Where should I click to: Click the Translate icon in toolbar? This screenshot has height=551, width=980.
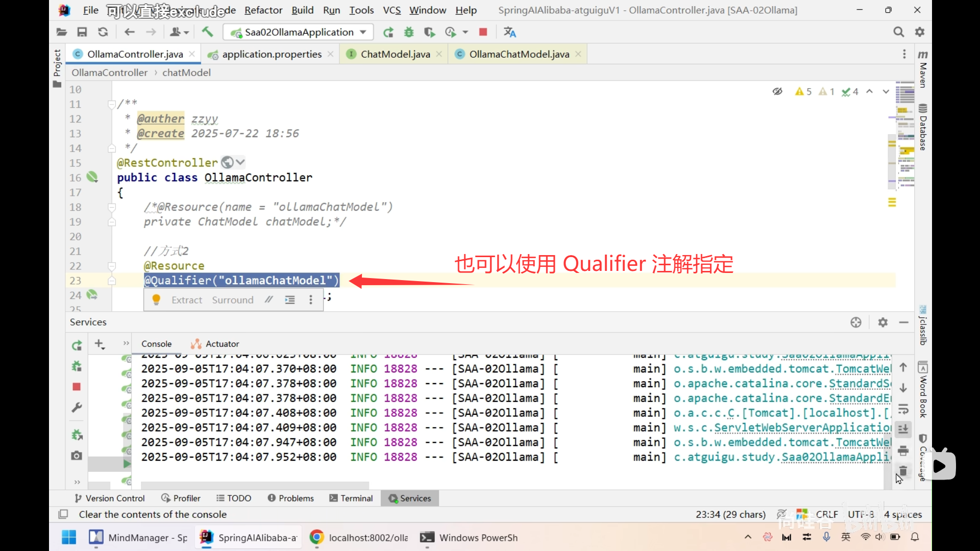point(509,32)
